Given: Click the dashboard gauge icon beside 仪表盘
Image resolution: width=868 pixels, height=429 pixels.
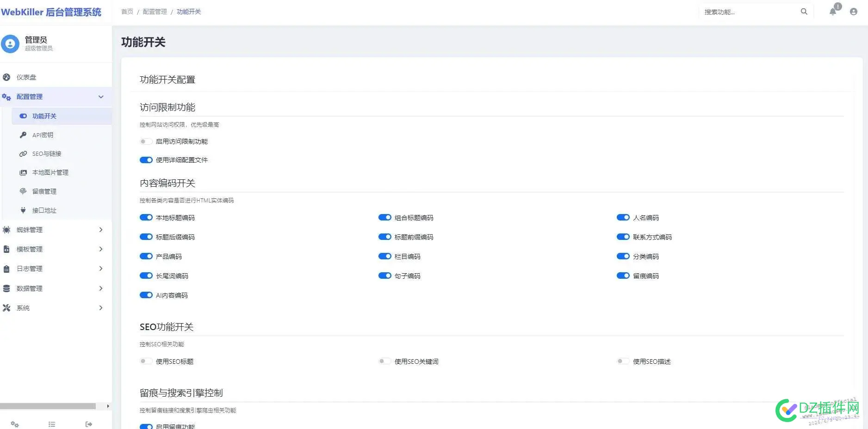Looking at the screenshot, I should coord(6,77).
